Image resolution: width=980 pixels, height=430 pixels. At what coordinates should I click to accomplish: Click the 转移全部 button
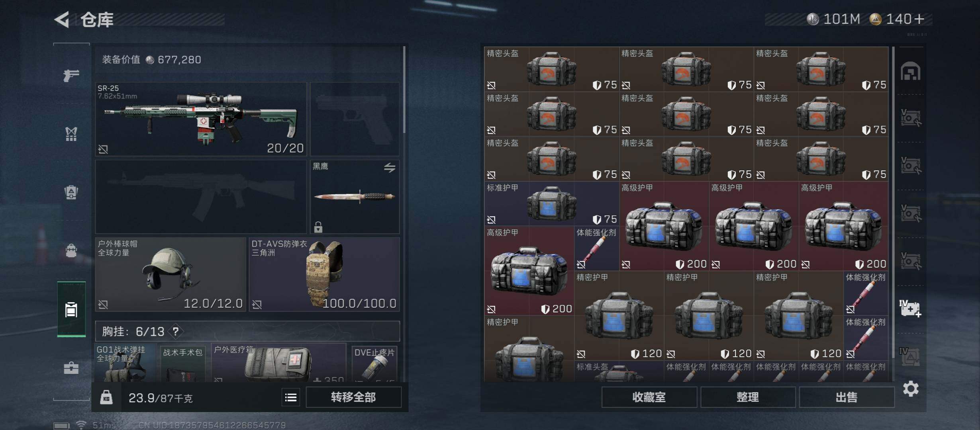click(353, 397)
